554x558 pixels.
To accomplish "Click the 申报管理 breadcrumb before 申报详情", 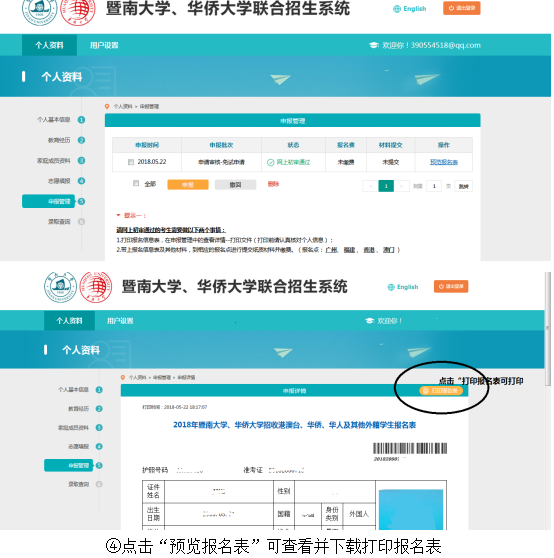I will [162, 377].
